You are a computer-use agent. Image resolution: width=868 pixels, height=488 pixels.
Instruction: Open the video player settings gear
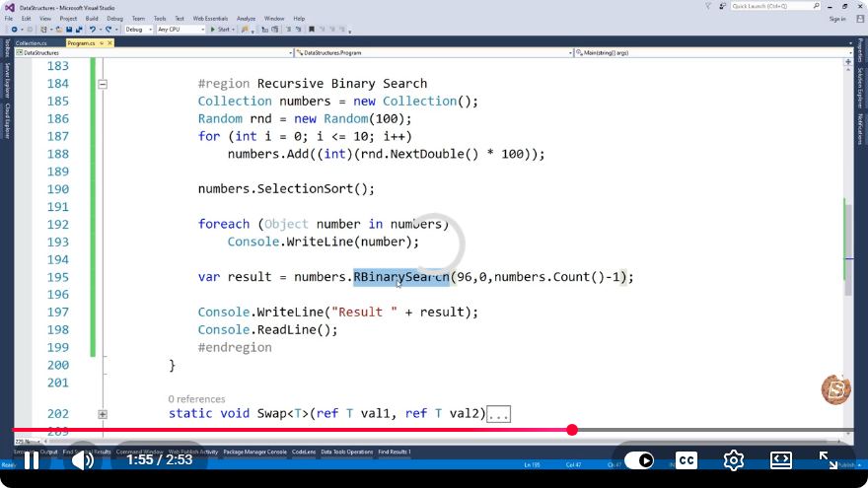[734, 460]
